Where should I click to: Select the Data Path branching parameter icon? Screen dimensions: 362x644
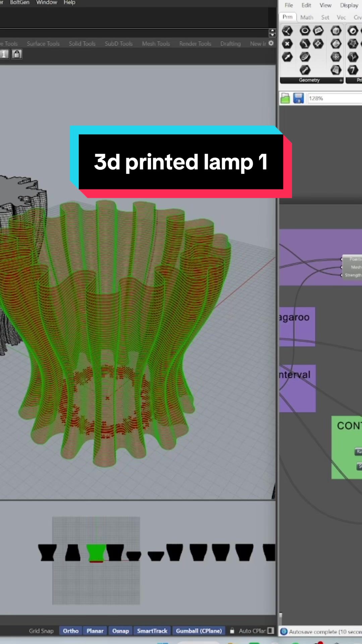pyautogui.click(x=353, y=57)
